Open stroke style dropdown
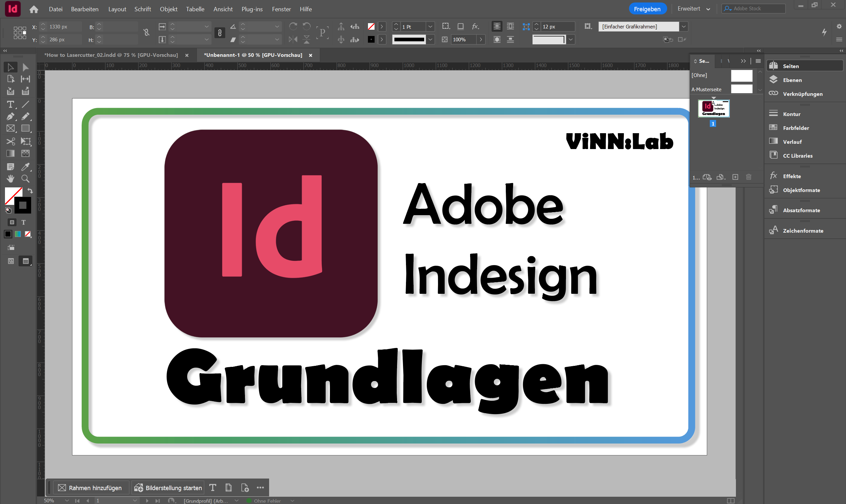The image size is (846, 504). point(430,39)
